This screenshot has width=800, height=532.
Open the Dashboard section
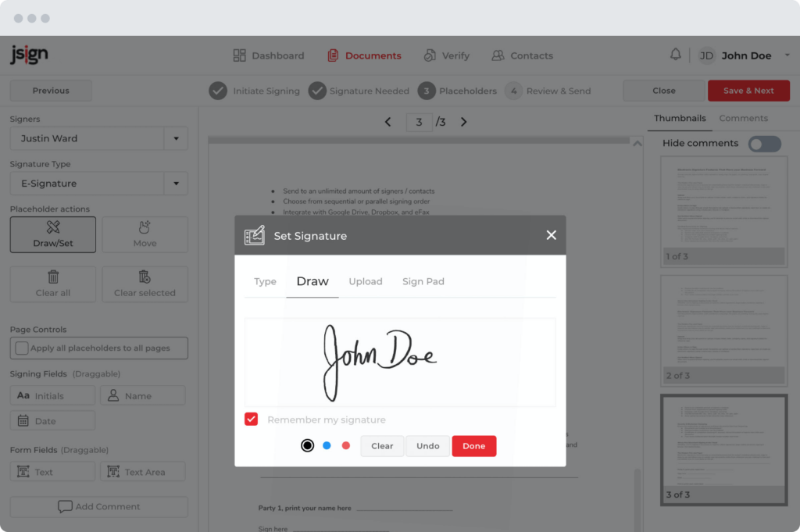269,55
